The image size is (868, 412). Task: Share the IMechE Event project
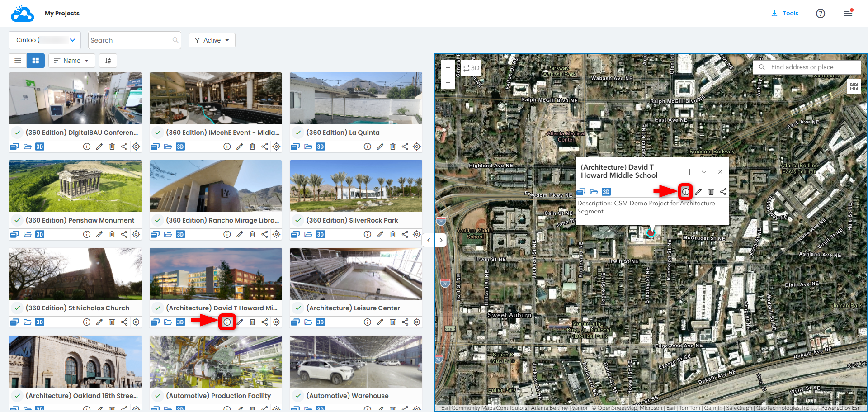pos(264,147)
